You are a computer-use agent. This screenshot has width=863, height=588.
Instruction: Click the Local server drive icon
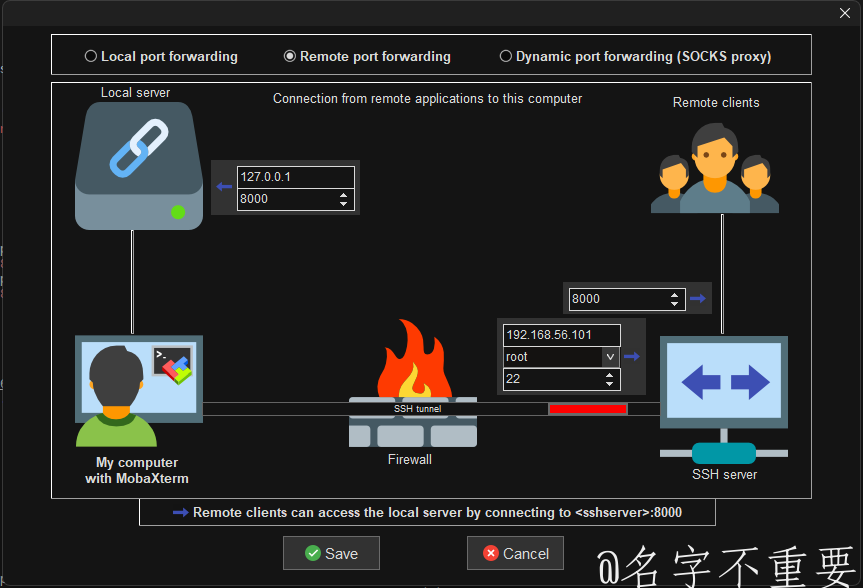click(x=139, y=166)
